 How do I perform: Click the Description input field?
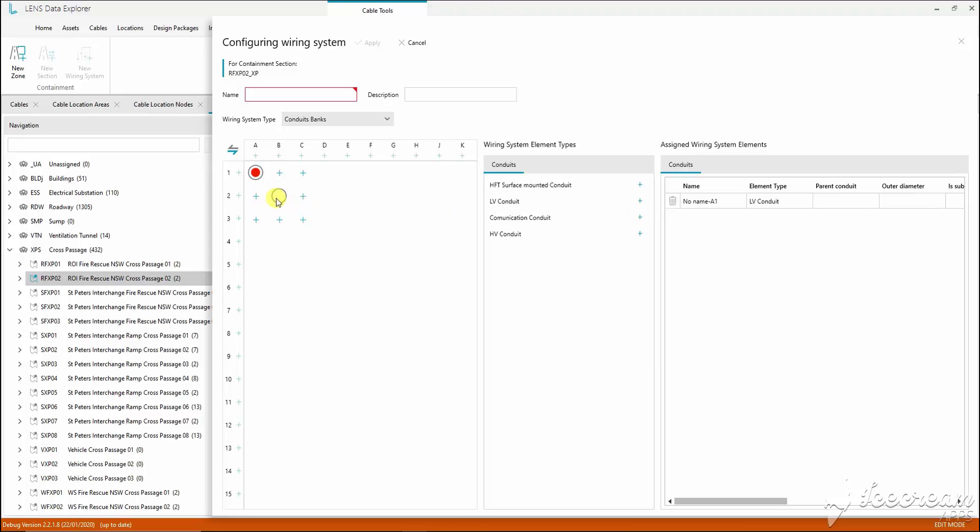tap(460, 94)
